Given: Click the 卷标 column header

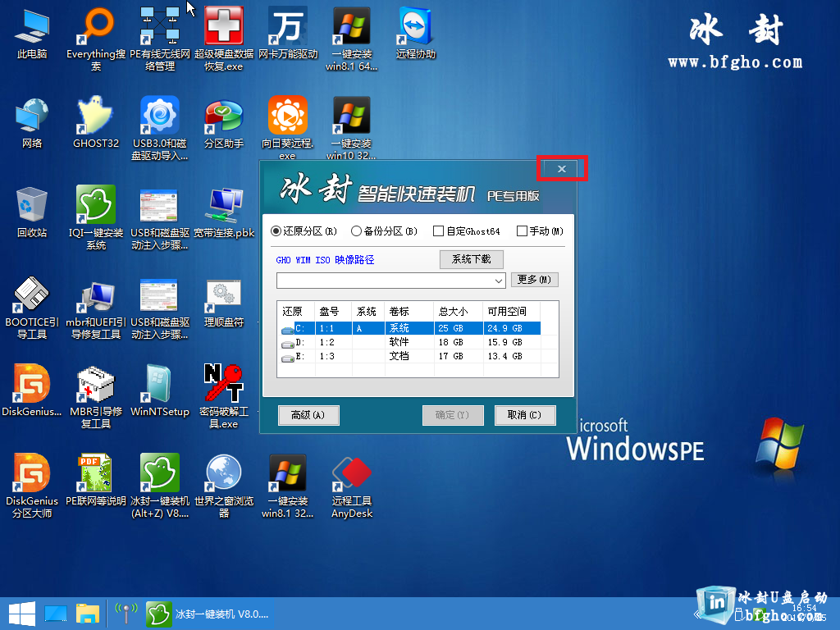Looking at the screenshot, I should pyautogui.click(x=409, y=311).
